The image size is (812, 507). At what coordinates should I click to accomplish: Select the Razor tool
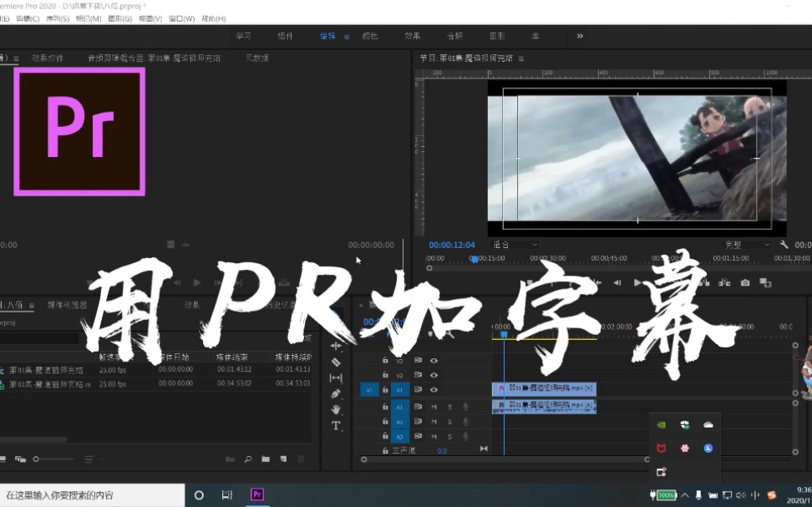pyautogui.click(x=337, y=361)
